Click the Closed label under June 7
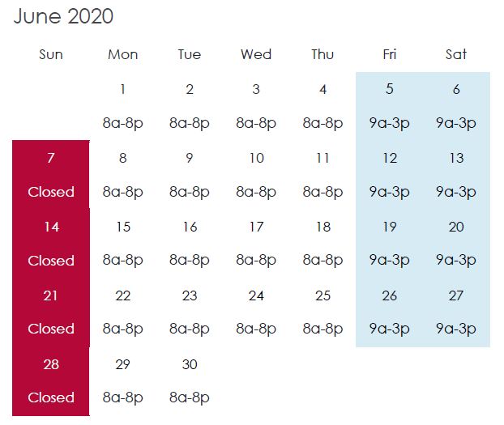 [x=51, y=192]
